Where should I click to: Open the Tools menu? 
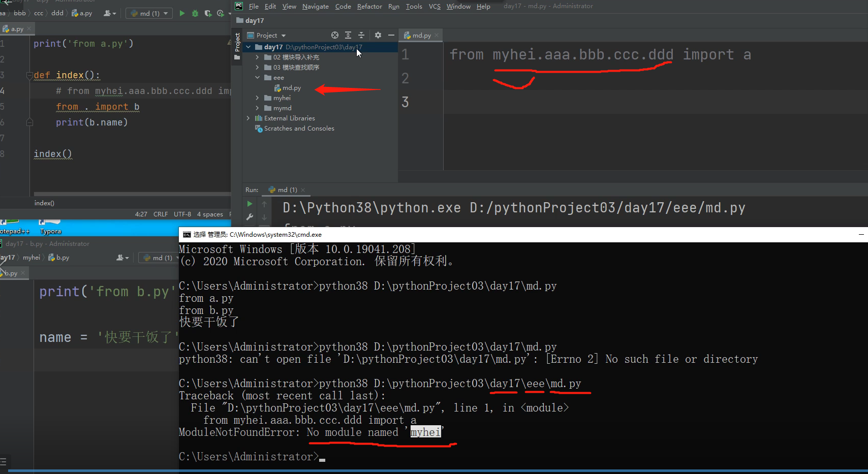coord(414,6)
